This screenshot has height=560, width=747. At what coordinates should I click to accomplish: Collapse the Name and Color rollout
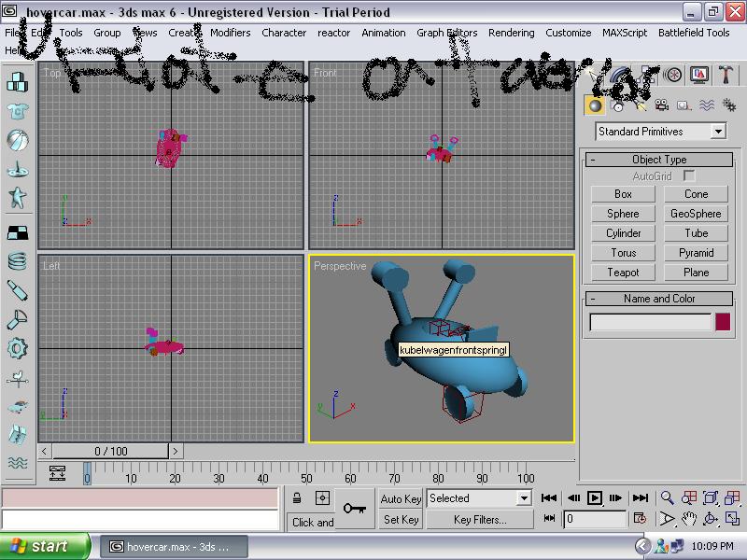point(659,299)
